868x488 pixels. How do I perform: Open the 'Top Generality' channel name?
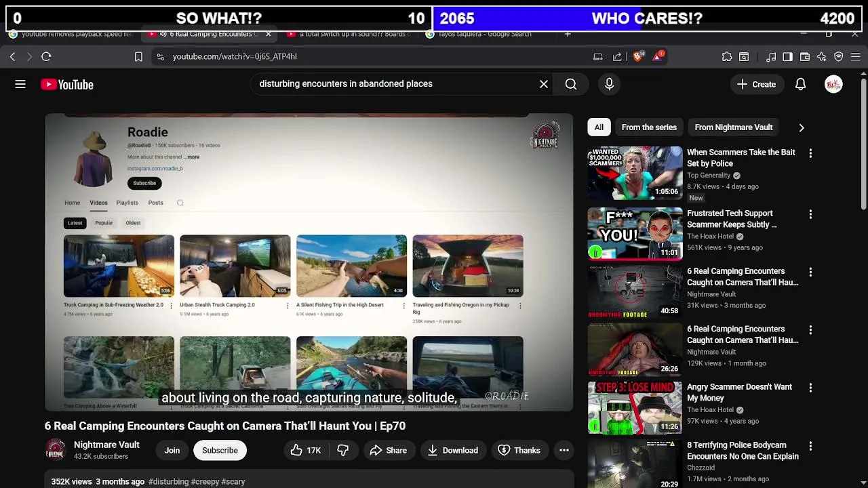click(709, 176)
